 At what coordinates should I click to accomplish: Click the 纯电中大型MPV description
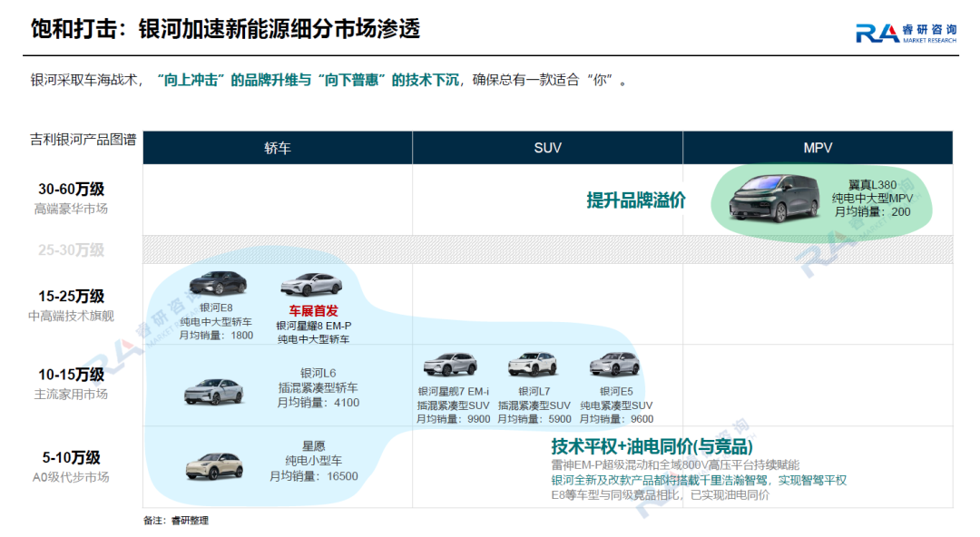873,198
